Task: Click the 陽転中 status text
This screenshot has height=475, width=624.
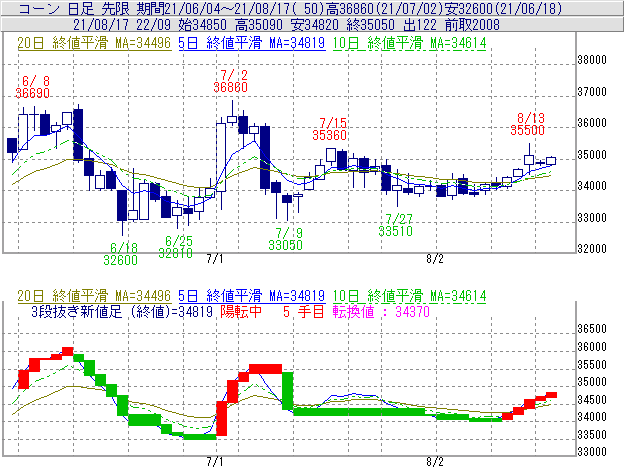Action: point(241,311)
